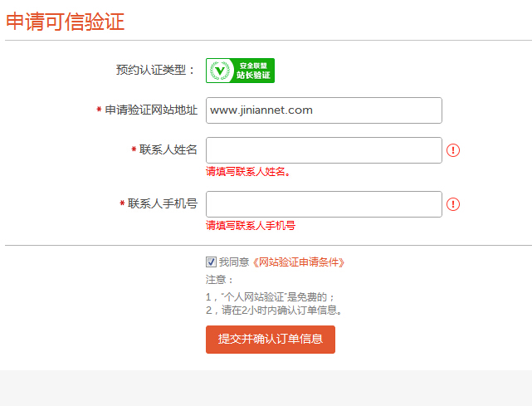Click the 预约认证类型 label
The width and height of the screenshot is (532, 406).
click(156, 71)
